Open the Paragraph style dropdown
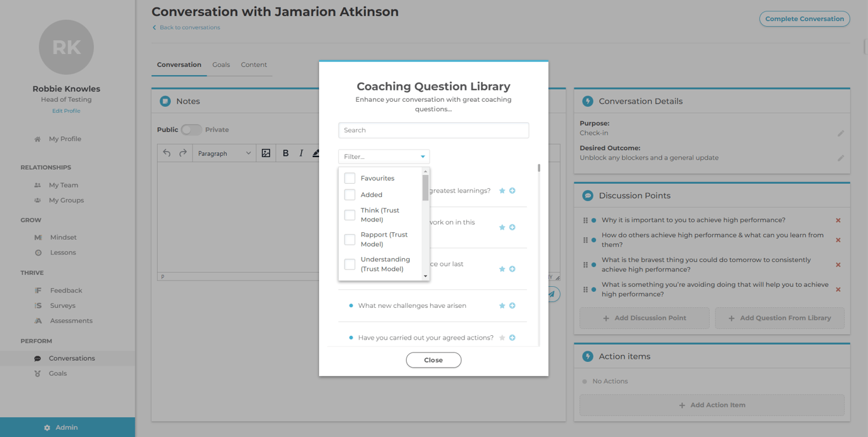868x437 pixels. pyautogui.click(x=224, y=153)
